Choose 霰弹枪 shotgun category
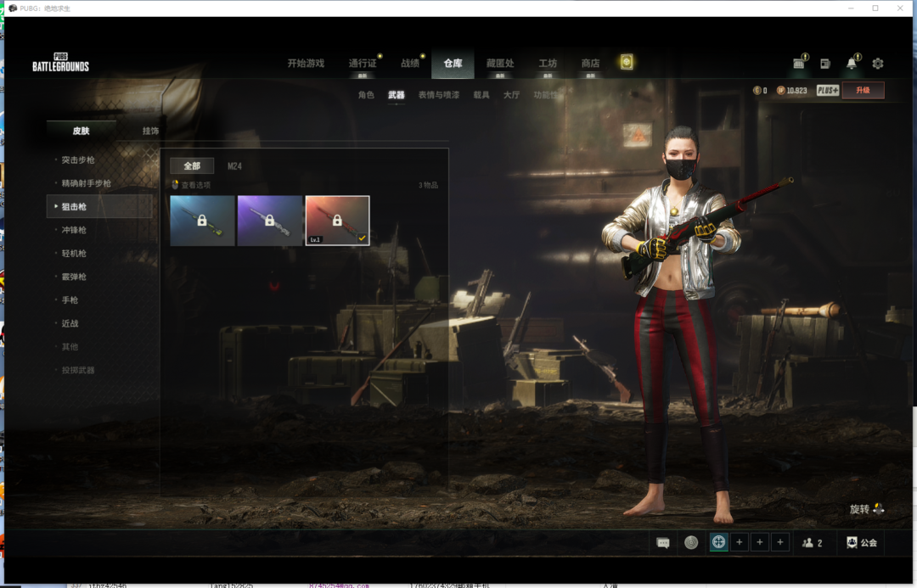This screenshot has height=588, width=917. [x=74, y=277]
